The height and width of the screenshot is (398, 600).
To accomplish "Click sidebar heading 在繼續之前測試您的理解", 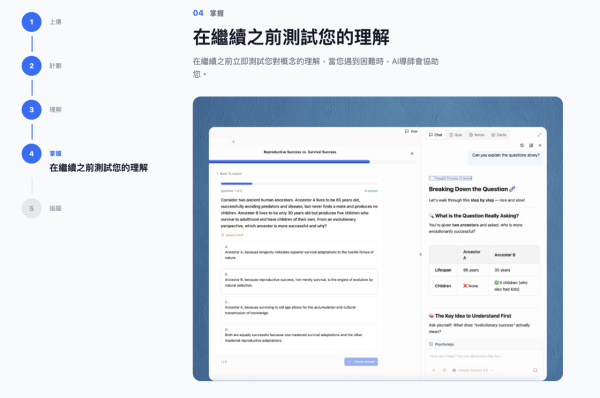I will [x=99, y=168].
